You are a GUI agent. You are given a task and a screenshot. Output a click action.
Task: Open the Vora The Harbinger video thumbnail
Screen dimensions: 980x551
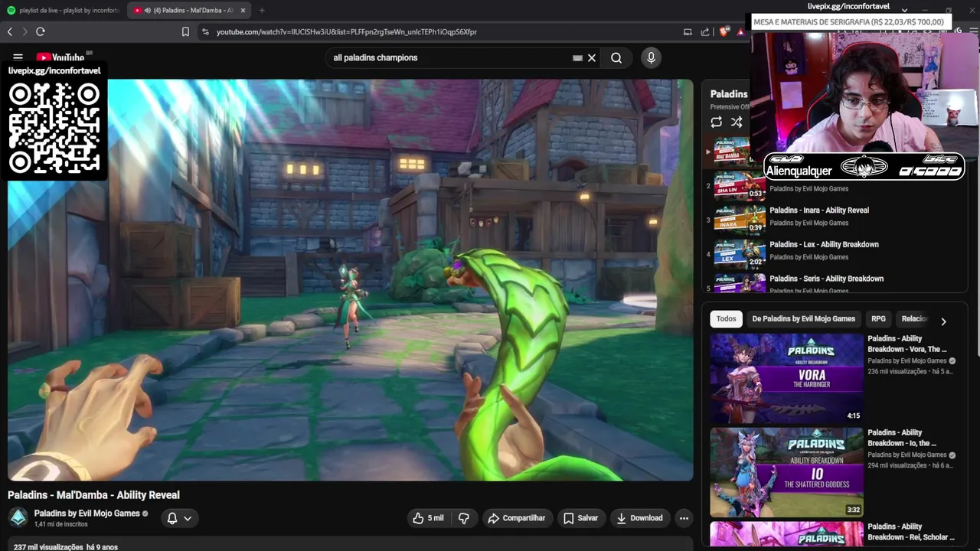click(786, 378)
